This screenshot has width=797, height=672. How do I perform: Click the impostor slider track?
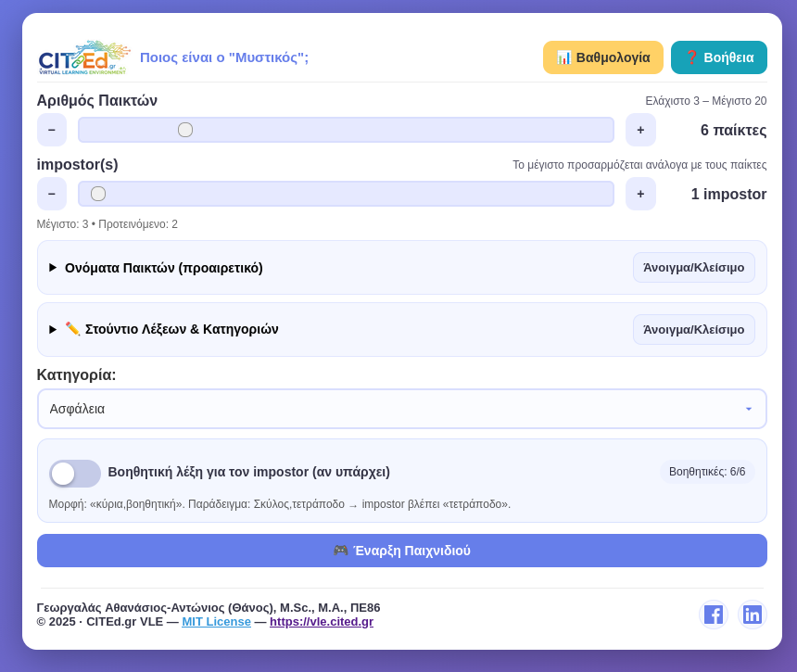(346, 194)
